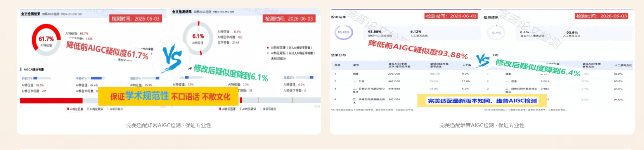Click green text 修改后疑似度降到6.1%

(231, 72)
